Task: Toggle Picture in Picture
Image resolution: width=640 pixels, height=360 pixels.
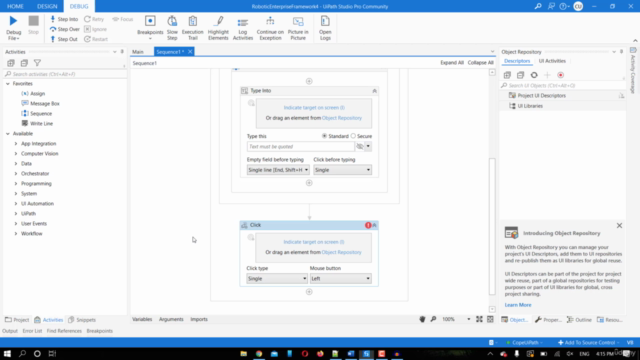Action: (298, 28)
